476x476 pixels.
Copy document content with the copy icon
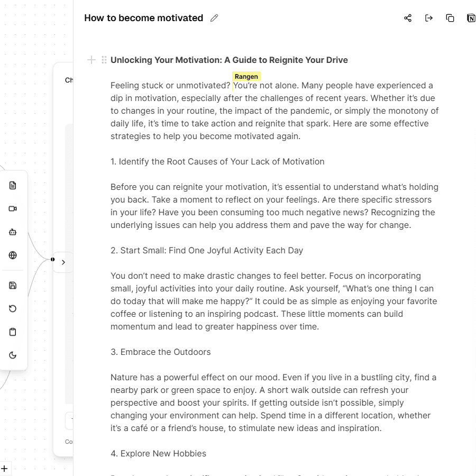point(450,18)
